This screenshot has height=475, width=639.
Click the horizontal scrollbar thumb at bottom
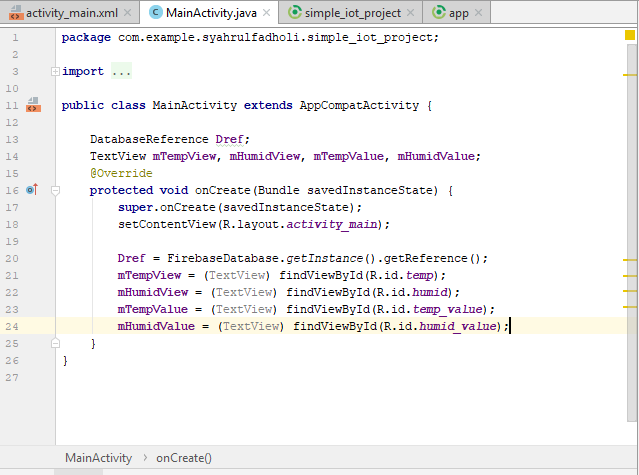78,472
